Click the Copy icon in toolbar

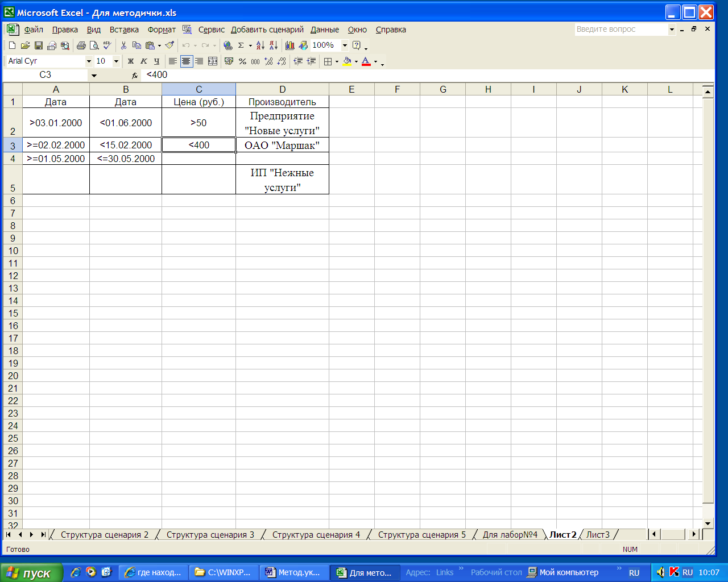pyautogui.click(x=136, y=45)
